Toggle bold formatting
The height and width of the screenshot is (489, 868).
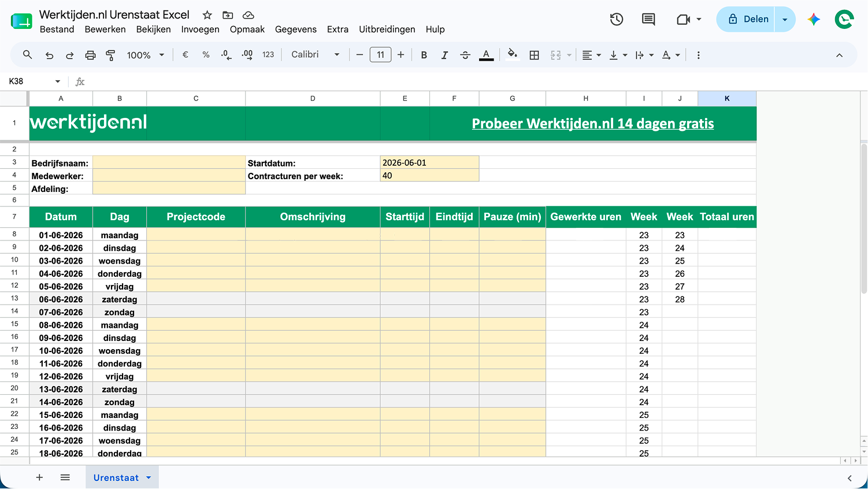[x=424, y=55]
